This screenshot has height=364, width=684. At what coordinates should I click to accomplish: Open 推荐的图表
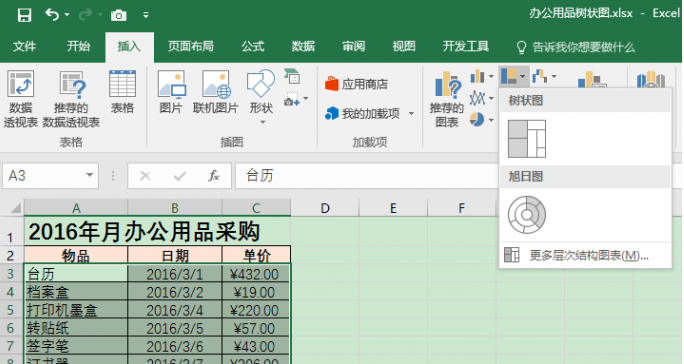[446, 99]
